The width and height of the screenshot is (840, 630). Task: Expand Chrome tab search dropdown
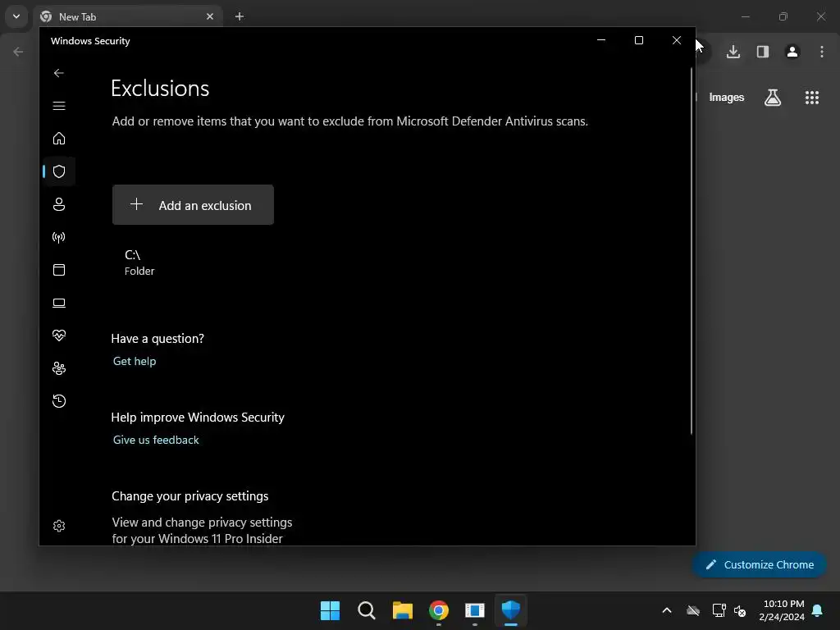pos(16,16)
